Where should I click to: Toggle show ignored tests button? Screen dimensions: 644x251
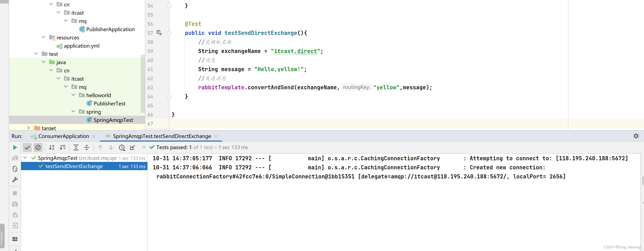point(38,147)
